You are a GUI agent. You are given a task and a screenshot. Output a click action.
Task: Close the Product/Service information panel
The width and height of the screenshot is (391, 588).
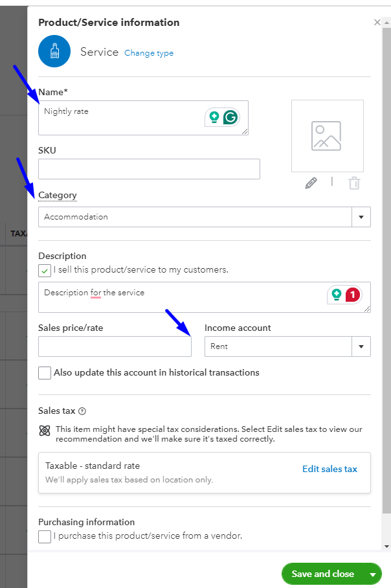(x=377, y=23)
